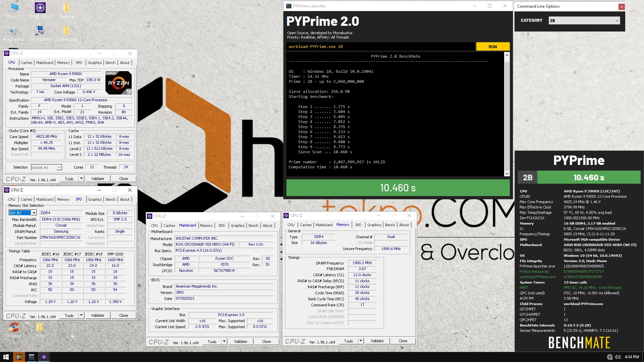This screenshot has width=644, height=362.
Task: Select the CPU-Z taskbar icon
Action: 44,357
